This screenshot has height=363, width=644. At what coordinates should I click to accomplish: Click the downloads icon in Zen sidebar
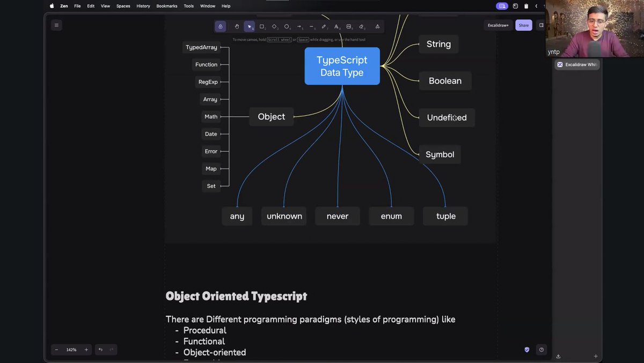558,356
